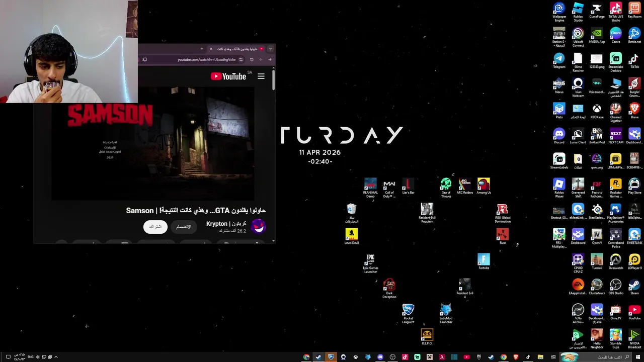Click the browser page scrollbar

274,80
